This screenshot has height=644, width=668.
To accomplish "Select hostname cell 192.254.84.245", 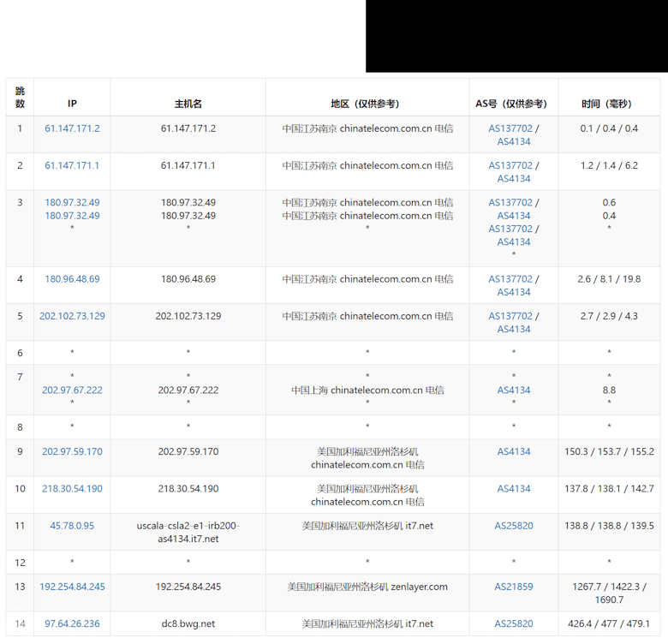I will 188,587.
